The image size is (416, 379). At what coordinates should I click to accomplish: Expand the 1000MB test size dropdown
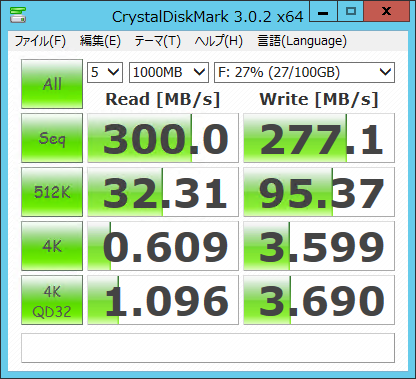pos(169,72)
